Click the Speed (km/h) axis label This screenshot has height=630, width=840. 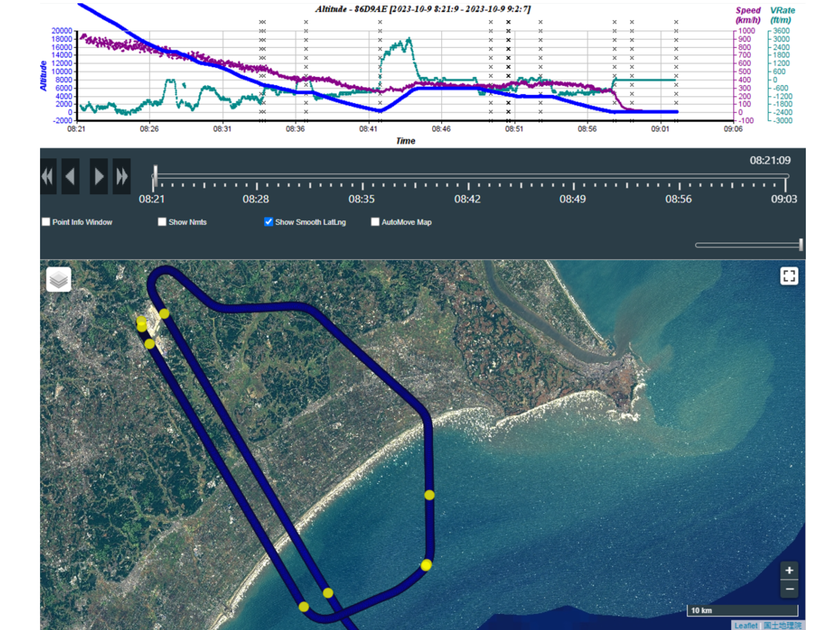748,15
